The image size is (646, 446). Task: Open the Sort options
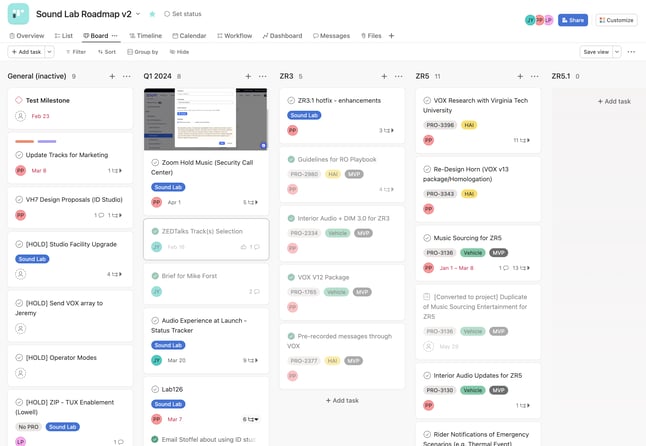[x=107, y=52]
